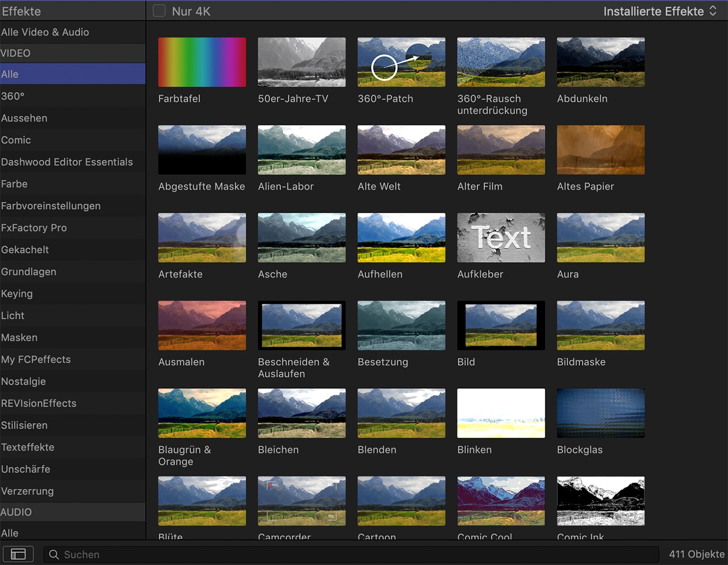
Task: Click the Camcorder effect thumbnail
Action: (301, 501)
